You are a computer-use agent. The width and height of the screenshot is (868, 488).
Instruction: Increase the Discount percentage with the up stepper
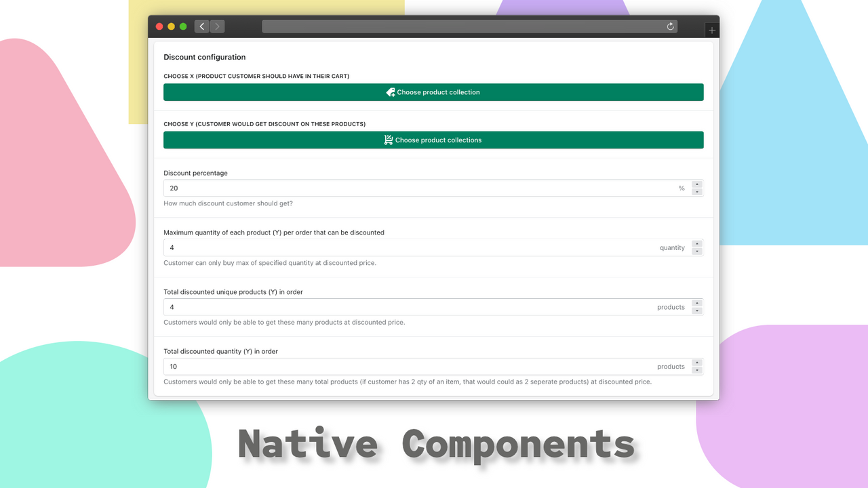point(697,184)
